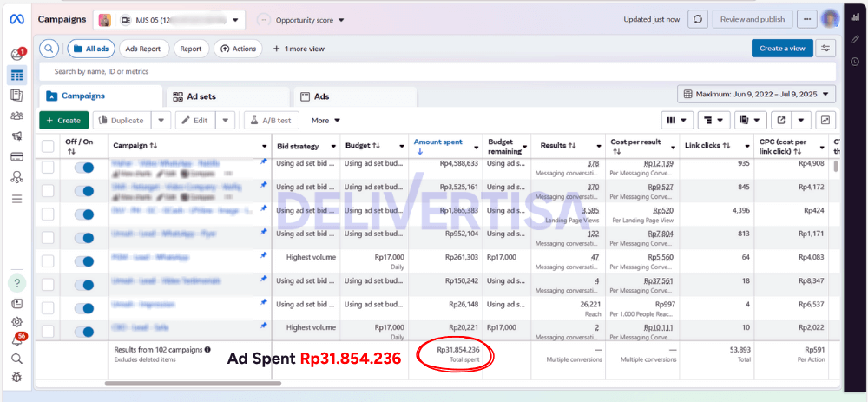The height and width of the screenshot is (402, 868).
Task: Click the vertical table scrollbar
Action: pyautogui.click(x=835, y=166)
